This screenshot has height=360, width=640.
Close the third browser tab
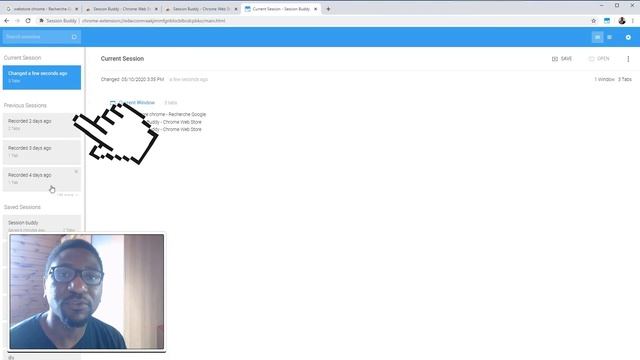point(236,9)
